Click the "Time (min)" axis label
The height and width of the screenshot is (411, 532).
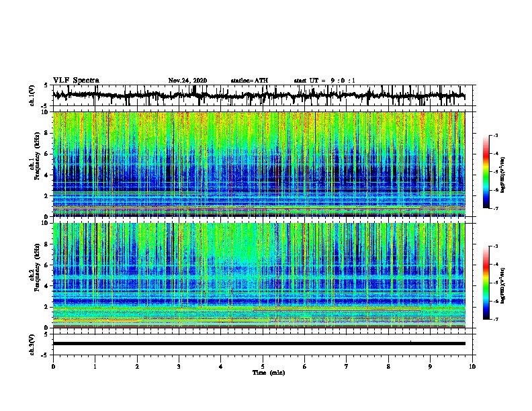point(269,373)
